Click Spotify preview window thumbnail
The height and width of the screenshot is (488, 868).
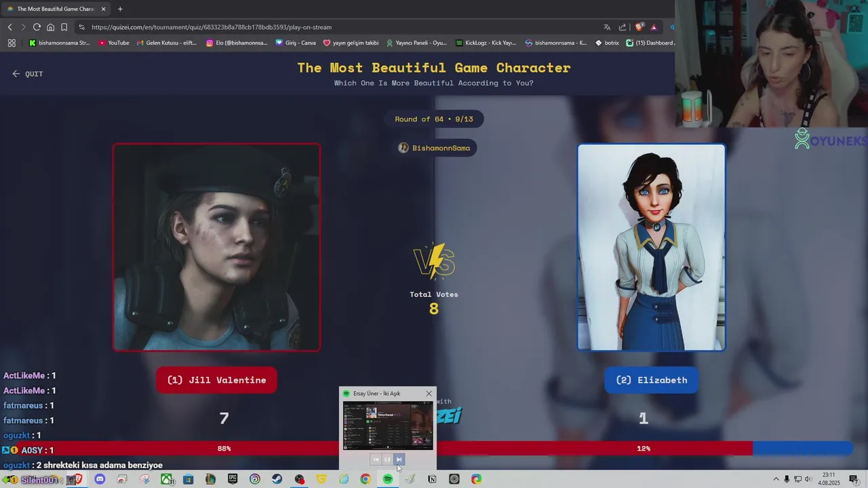pyautogui.click(x=388, y=426)
